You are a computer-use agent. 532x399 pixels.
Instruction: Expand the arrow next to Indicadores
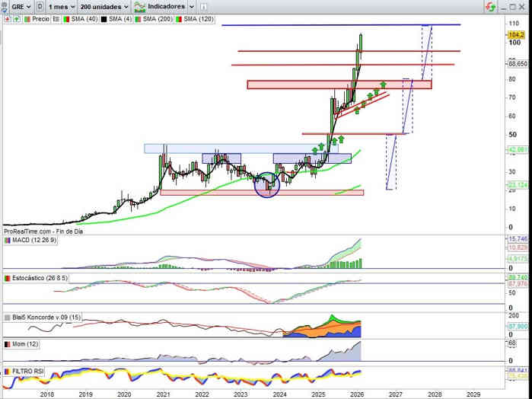(x=190, y=6)
